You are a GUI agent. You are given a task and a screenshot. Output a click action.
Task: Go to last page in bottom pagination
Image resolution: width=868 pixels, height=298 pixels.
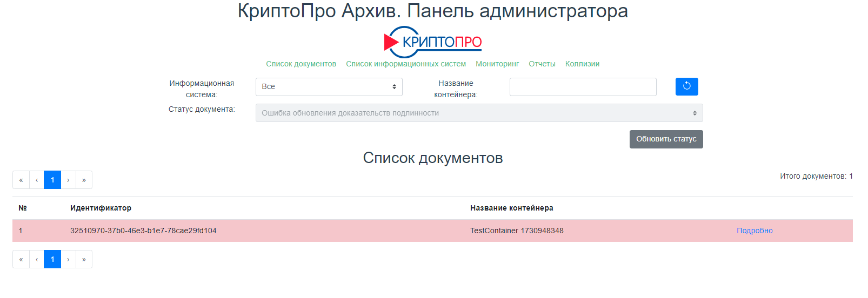[84, 259]
